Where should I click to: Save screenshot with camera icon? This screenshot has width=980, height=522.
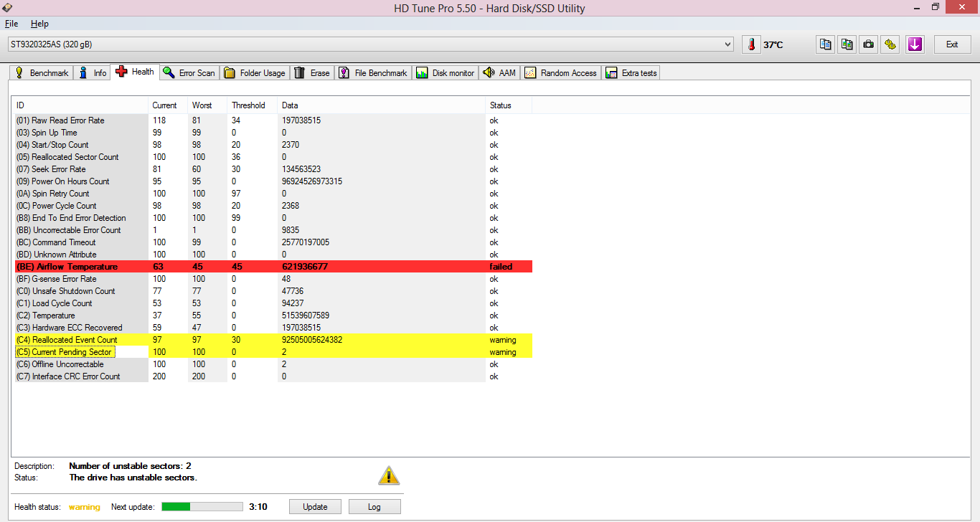point(869,44)
